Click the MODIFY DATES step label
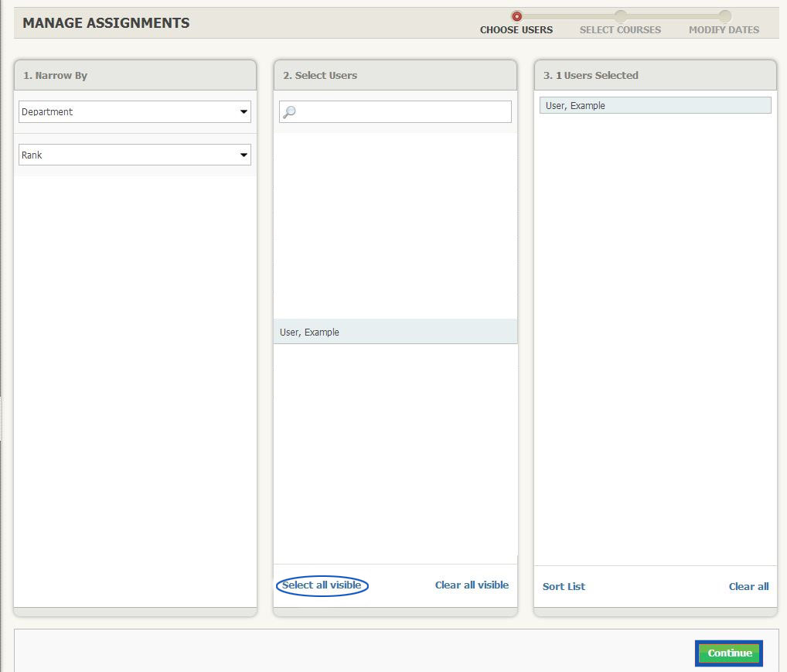Viewport: 787px width, 672px height. tap(724, 29)
